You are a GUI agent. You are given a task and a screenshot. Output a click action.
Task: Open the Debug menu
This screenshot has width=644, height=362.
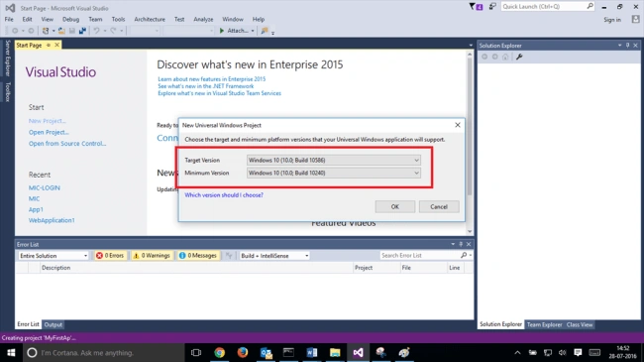point(70,19)
